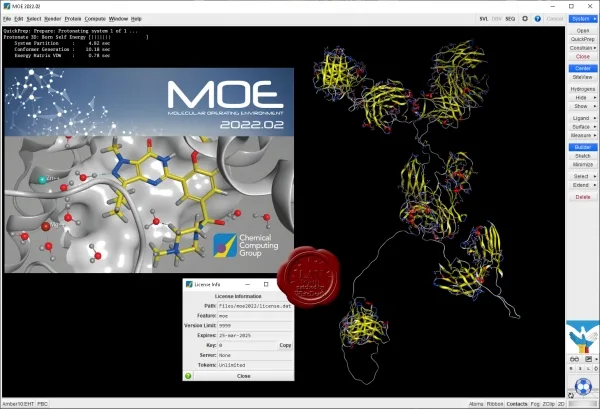Click the Cancel button in top bar
Viewport: 600px width, 409px height.
(555, 19)
